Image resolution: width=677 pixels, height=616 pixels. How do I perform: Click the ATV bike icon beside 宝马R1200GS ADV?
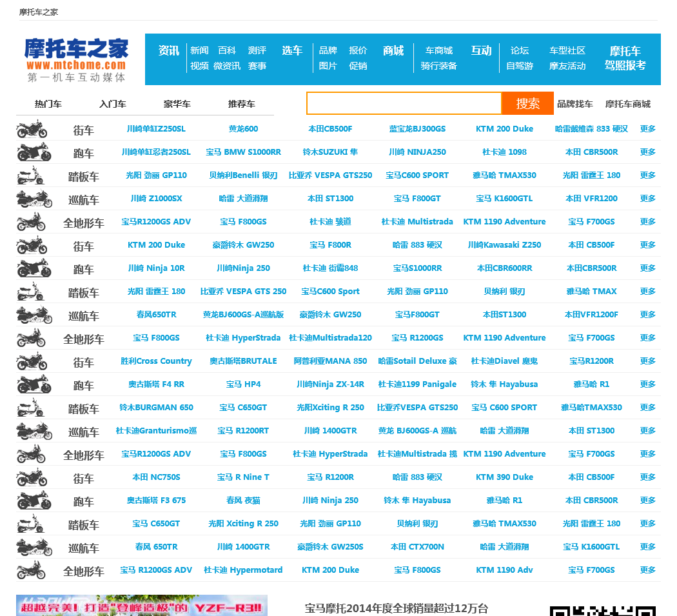31,222
